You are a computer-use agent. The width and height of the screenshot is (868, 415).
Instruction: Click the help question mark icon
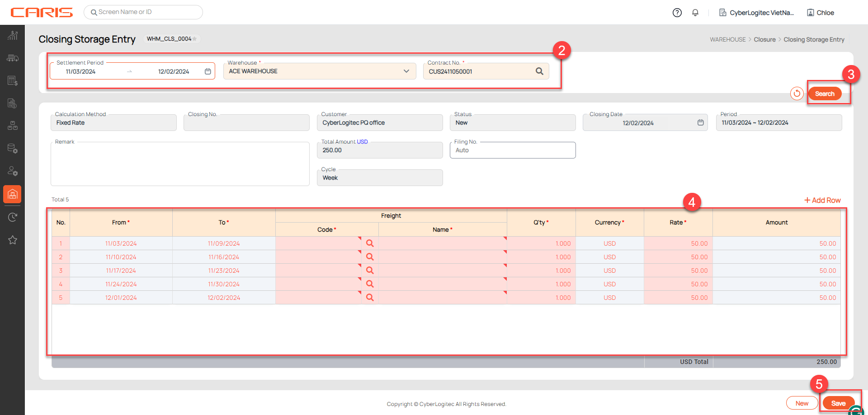(x=677, y=13)
